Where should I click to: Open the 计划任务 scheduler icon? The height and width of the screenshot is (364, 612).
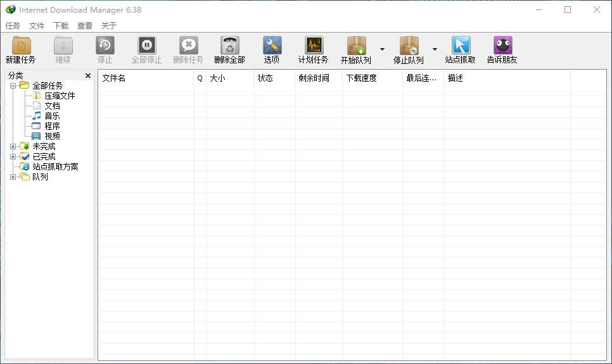[x=314, y=46]
